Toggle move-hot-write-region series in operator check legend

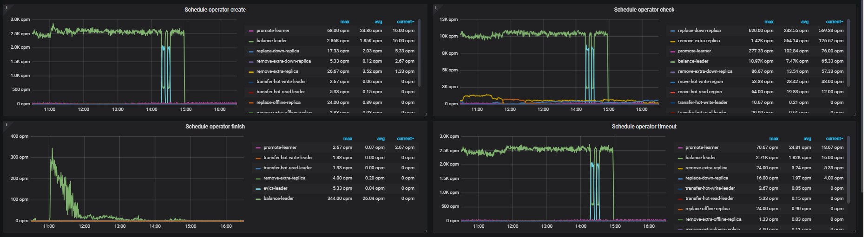click(x=700, y=82)
